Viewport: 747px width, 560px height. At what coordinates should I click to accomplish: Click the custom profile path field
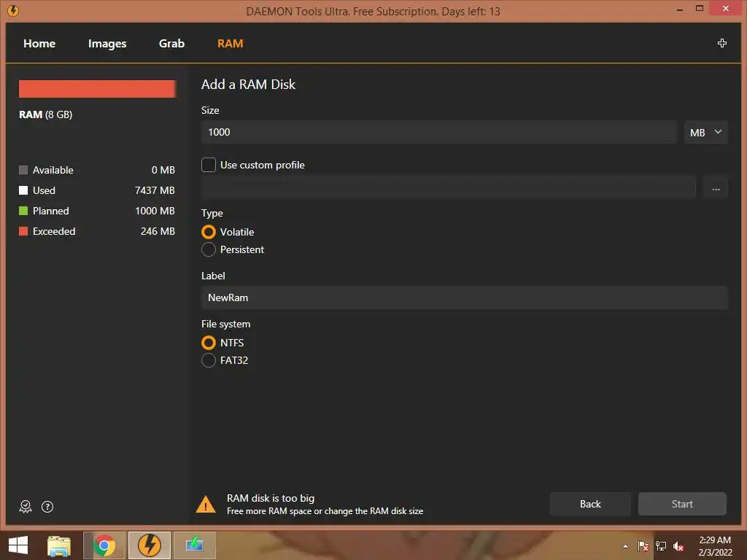[449, 188]
